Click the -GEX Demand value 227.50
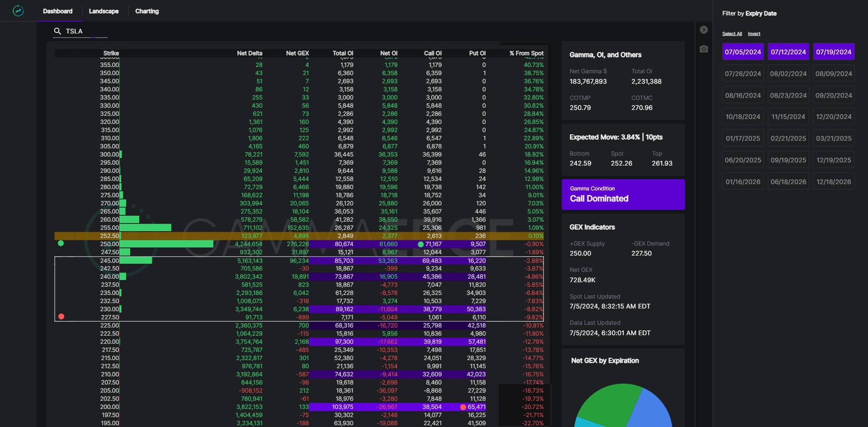The image size is (868, 427). tap(642, 253)
